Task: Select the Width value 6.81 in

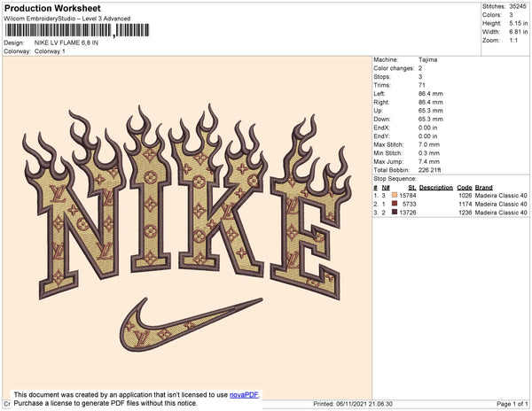Action: (x=518, y=32)
